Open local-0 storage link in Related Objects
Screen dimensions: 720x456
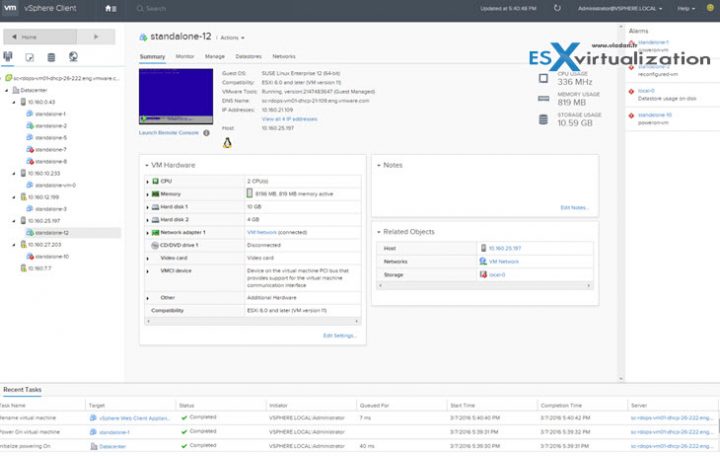[x=497, y=275]
